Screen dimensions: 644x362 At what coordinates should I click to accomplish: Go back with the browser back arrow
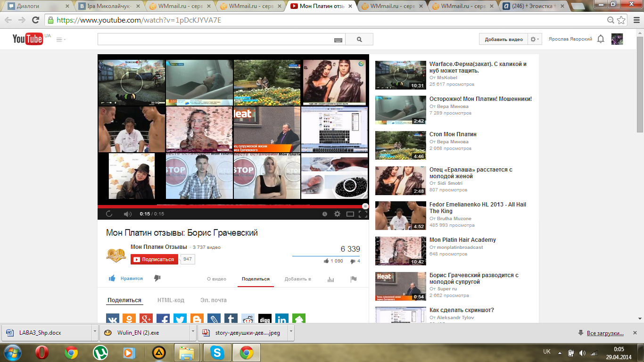(8, 20)
